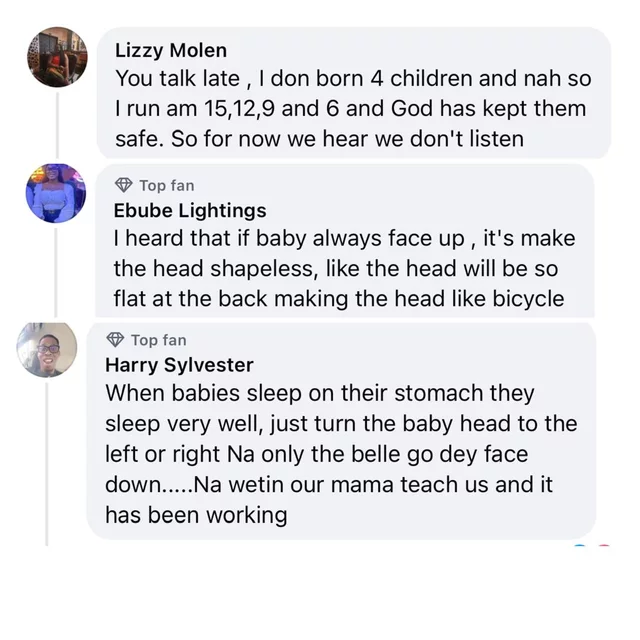This screenshot has width=640, height=640.
Task: Open Ebube Lightings' profile avatar
Action: coord(56,193)
